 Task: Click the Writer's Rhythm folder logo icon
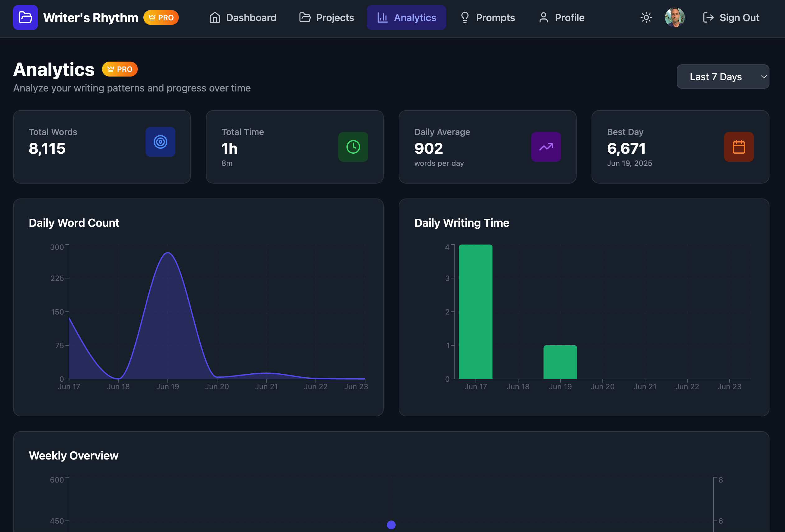[25, 17]
